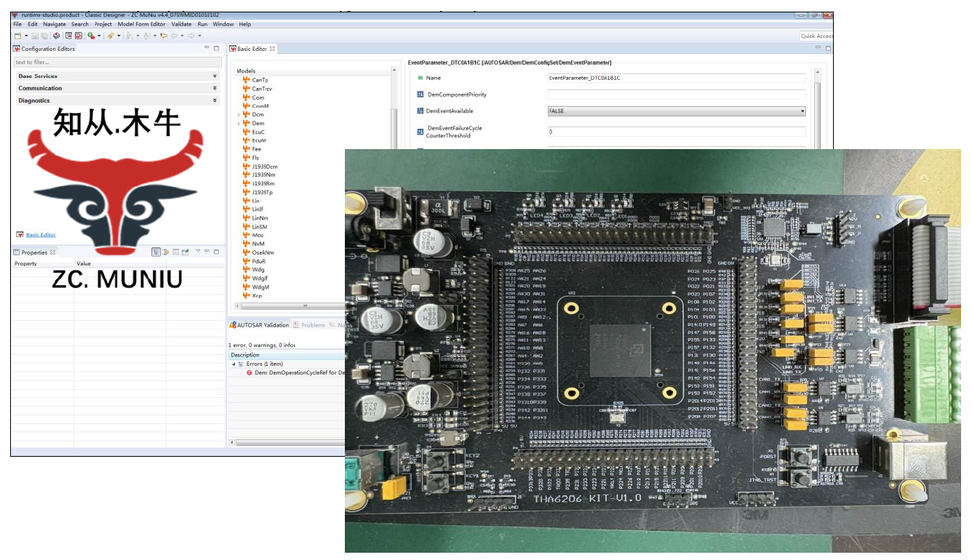Viewport: 972px width, 560px height.
Task: Click Pin to selection icon in Properties
Action: [x=185, y=252]
